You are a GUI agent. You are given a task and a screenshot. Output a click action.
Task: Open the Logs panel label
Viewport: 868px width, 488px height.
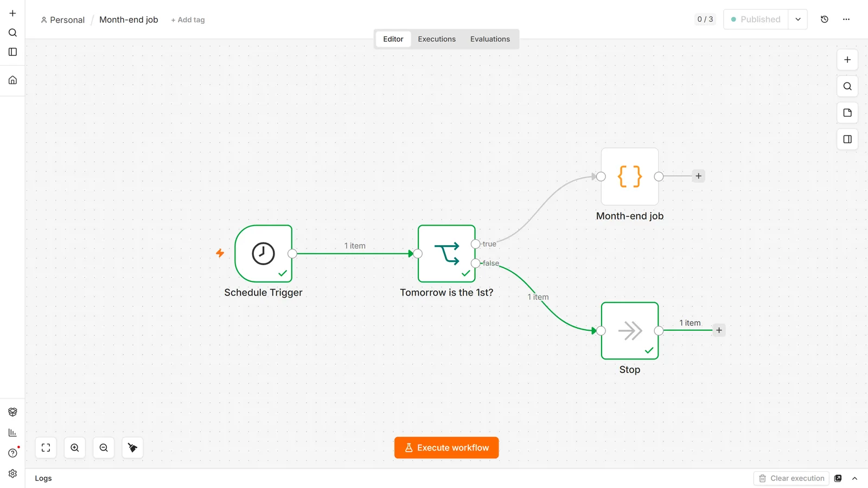(43, 478)
